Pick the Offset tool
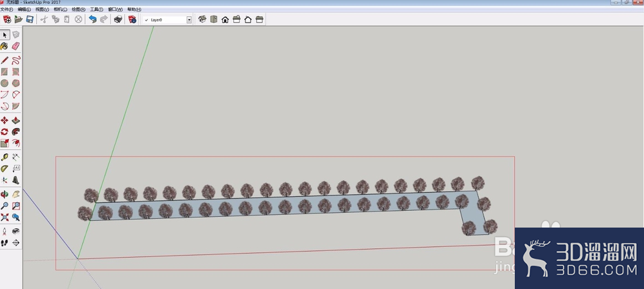644x289 pixels. [16, 143]
